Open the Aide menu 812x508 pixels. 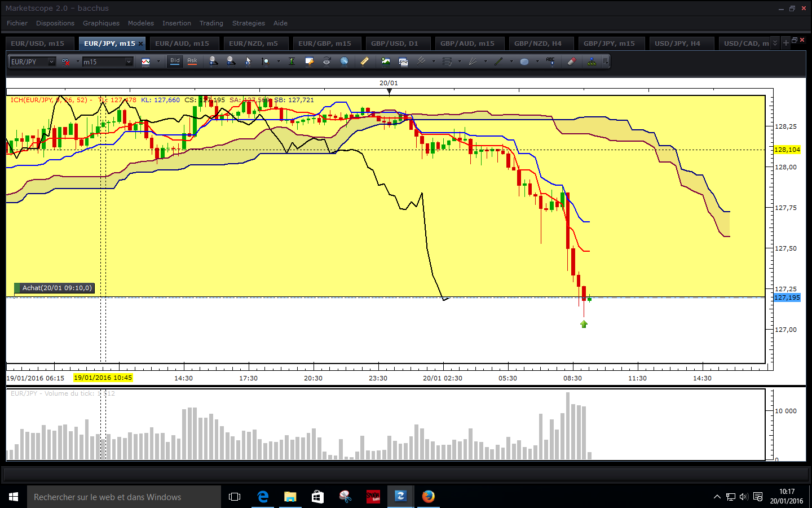coord(280,23)
